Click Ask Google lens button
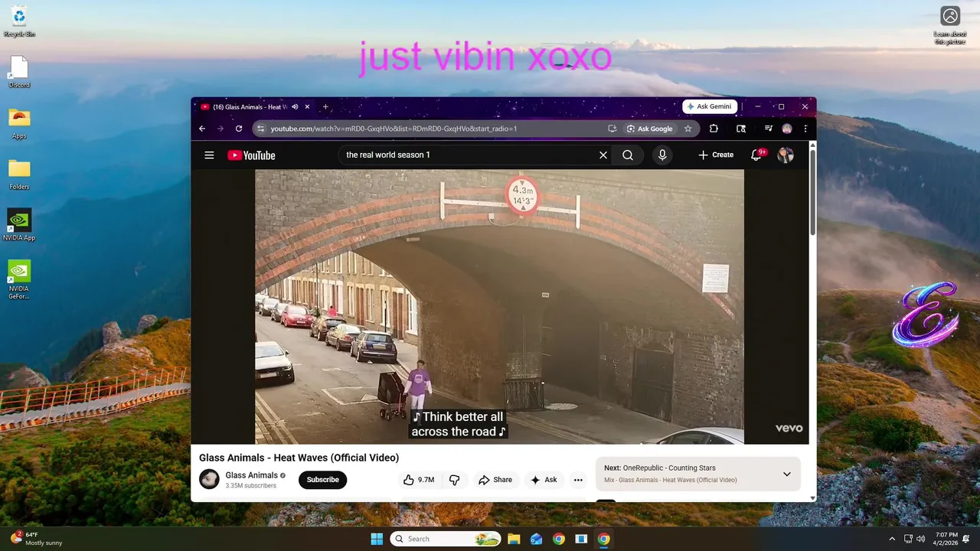 point(650,129)
